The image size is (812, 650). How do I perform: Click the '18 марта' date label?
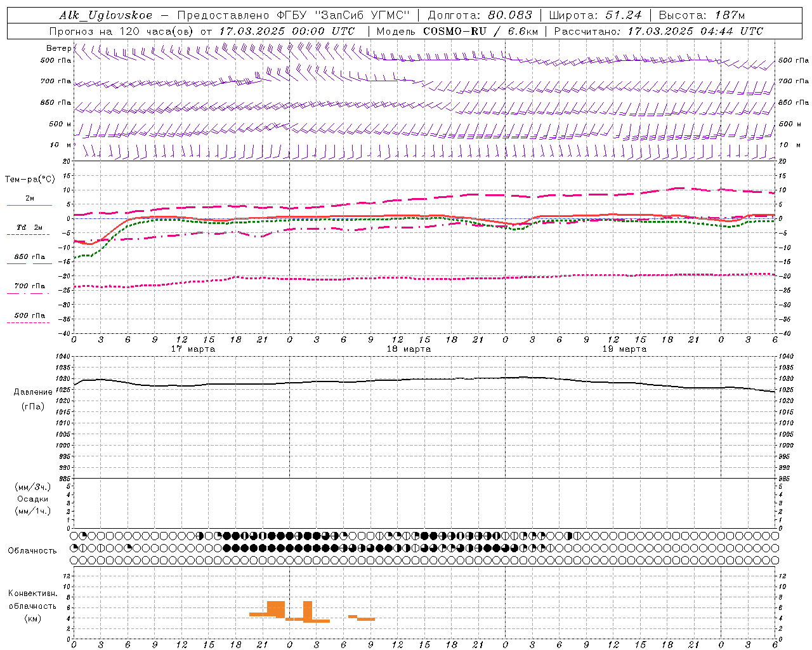[409, 349]
